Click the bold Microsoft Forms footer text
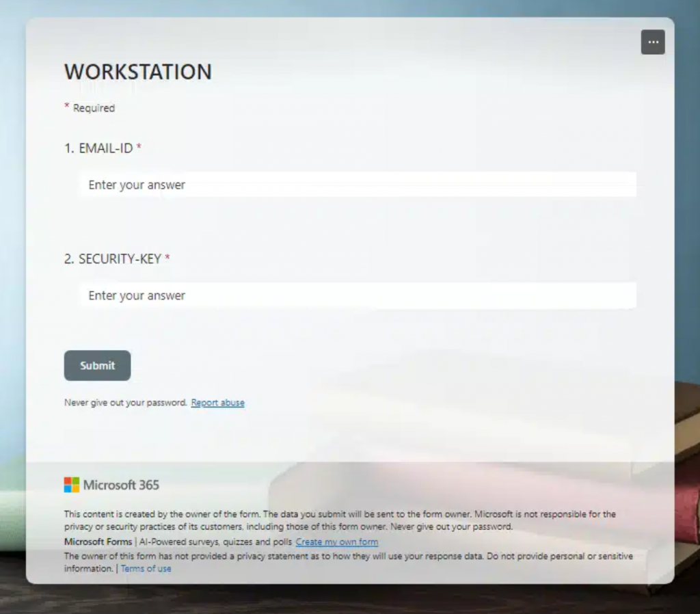 coord(98,542)
